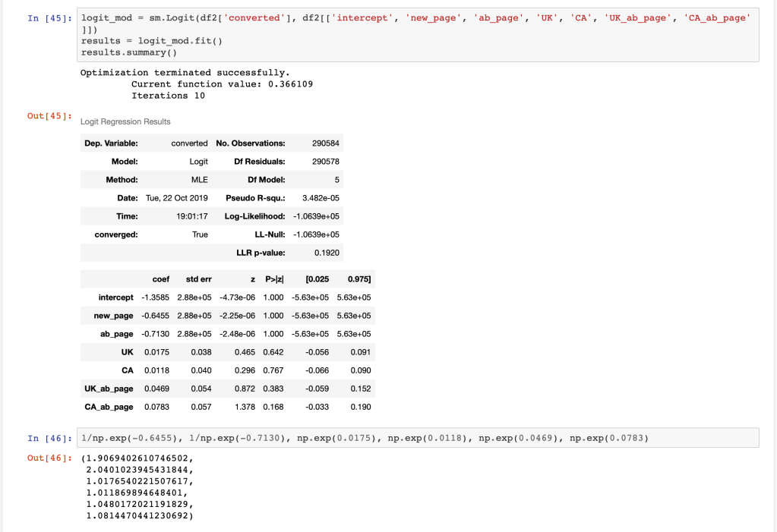Click the Optimization terminated successfully output text
This screenshot has width=777, height=532.
[x=185, y=73]
